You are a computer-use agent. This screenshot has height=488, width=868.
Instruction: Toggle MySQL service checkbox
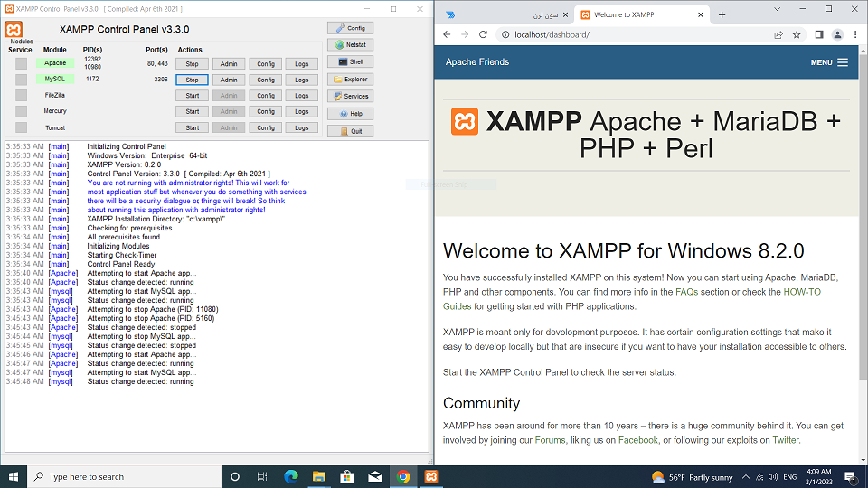(x=21, y=80)
